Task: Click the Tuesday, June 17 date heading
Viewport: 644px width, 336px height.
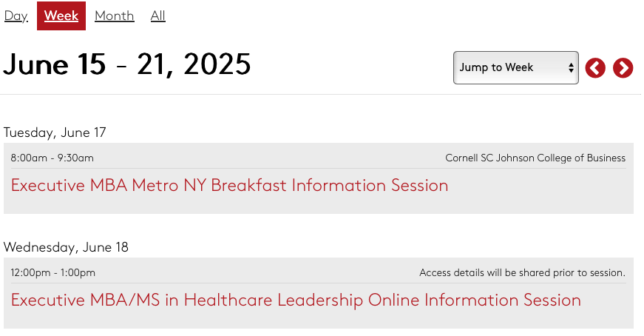Action: click(55, 132)
